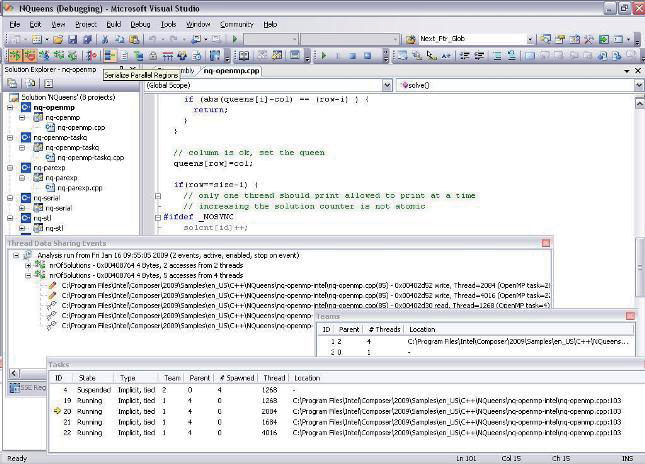Select nq-openmp.cpp file in Solution Explorer
The width and height of the screenshot is (645, 464).
click(x=81, y=128)
